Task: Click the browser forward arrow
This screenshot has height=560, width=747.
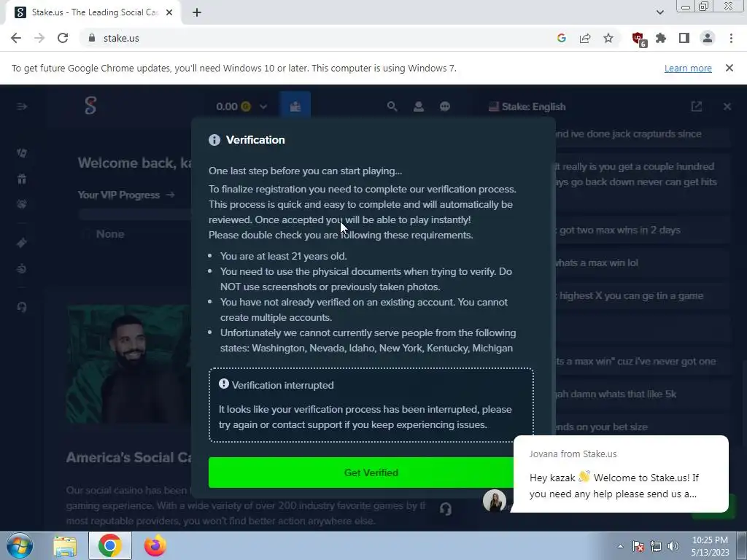Action: 39,38
